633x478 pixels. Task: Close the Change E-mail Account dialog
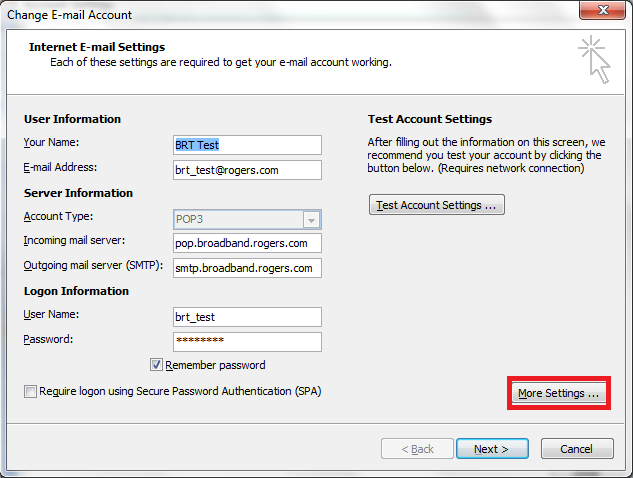(x=601, y=11)
